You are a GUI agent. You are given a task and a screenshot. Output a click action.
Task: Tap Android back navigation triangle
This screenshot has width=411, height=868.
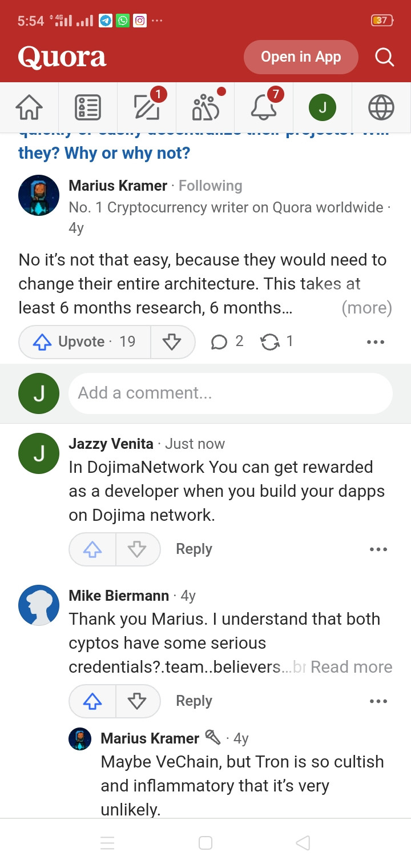(303, 843)
